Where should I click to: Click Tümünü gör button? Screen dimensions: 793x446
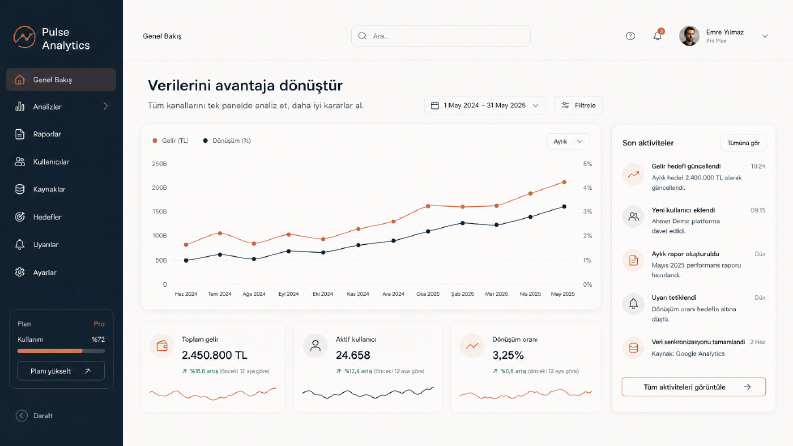tap(743, 143)
